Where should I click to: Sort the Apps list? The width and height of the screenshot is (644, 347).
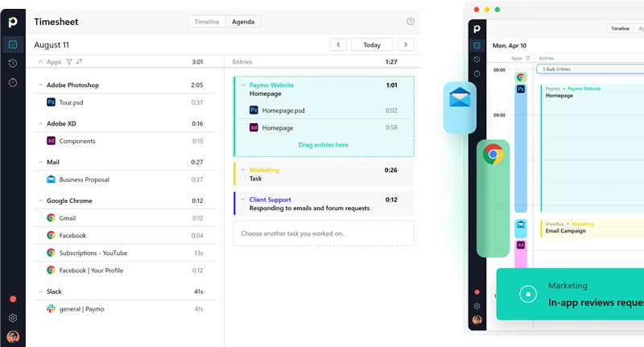(79, 62)
